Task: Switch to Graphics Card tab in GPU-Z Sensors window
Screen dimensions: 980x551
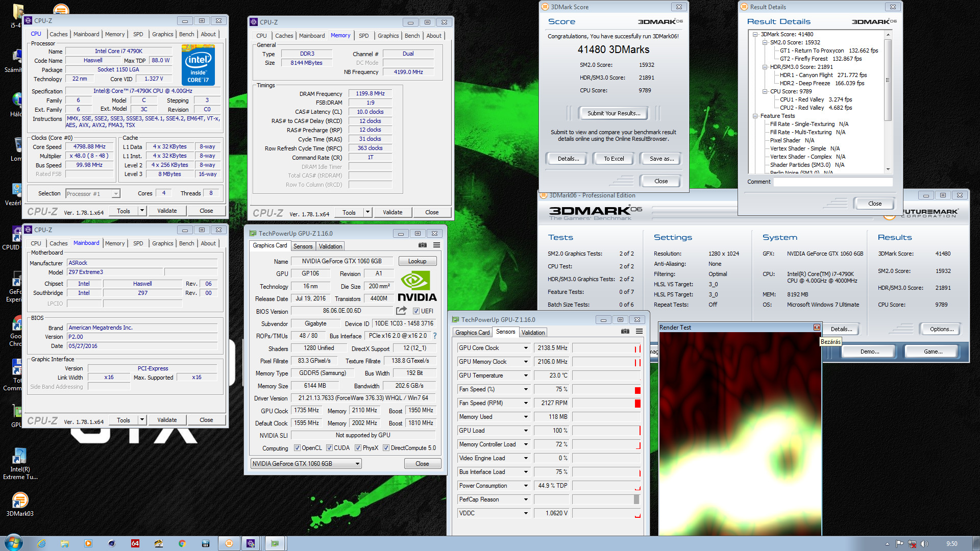Action: pyautogui.click(x=472, y=333)
